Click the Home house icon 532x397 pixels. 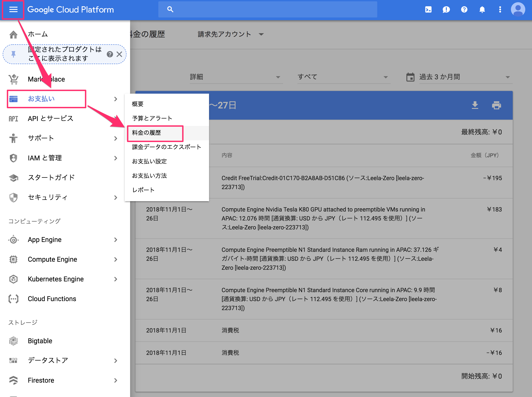point(13,34)
